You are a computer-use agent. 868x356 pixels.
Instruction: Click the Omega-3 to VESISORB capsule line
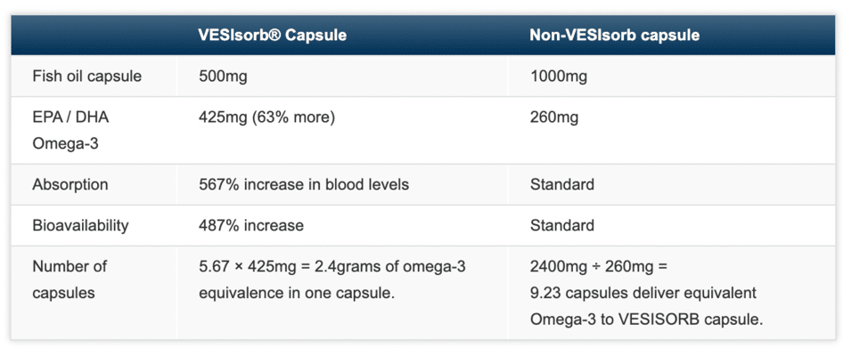[x=646, y=320]
